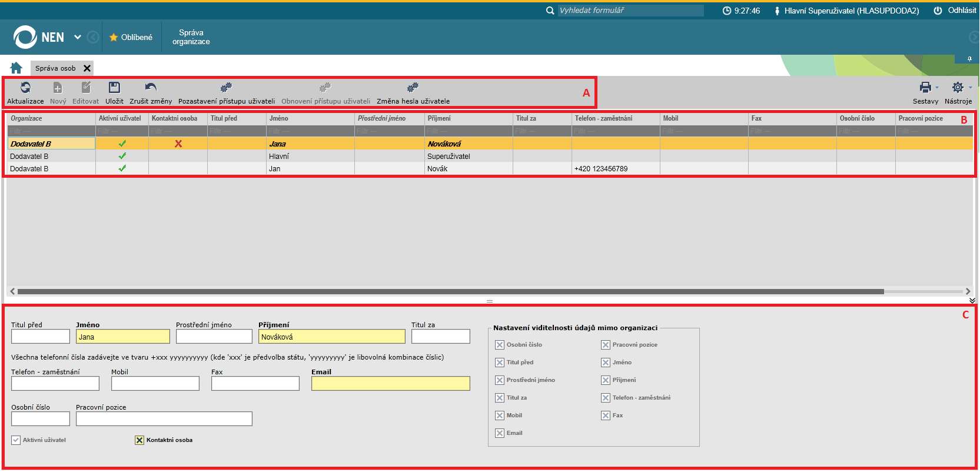
Task: Close the Správa osob tab
Action: pos(87,68)
